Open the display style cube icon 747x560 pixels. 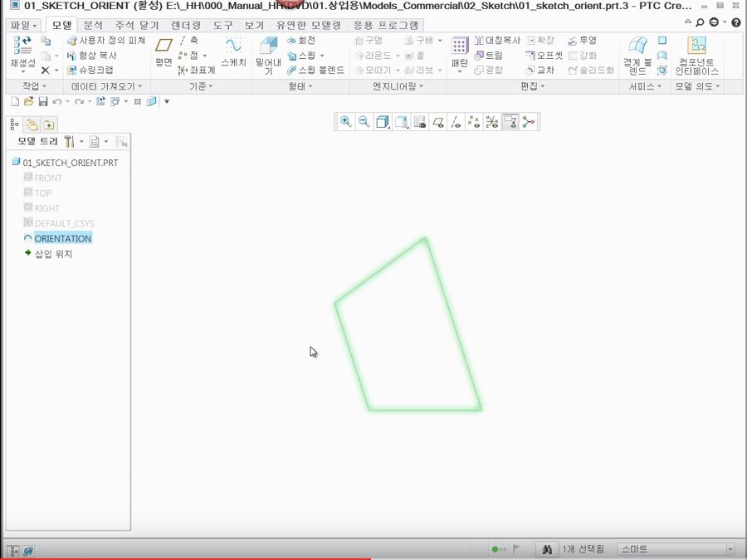383,122
